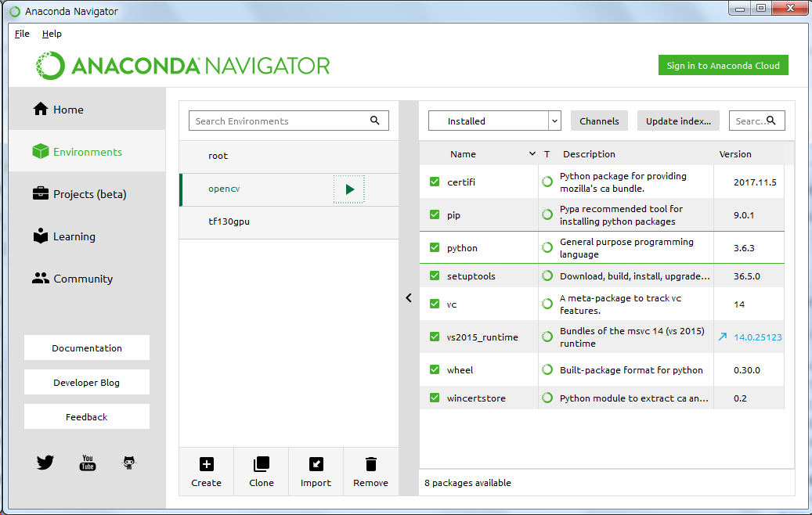The width and height of the screenshot is (812, 515).
Task: Open the GitHub octocat icon link
Action: [x=129, y=463]
